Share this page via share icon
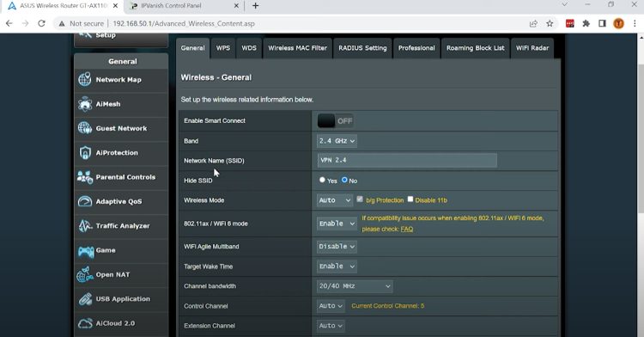This screenshot has width=644, height=337. click(x=533, y=23)
